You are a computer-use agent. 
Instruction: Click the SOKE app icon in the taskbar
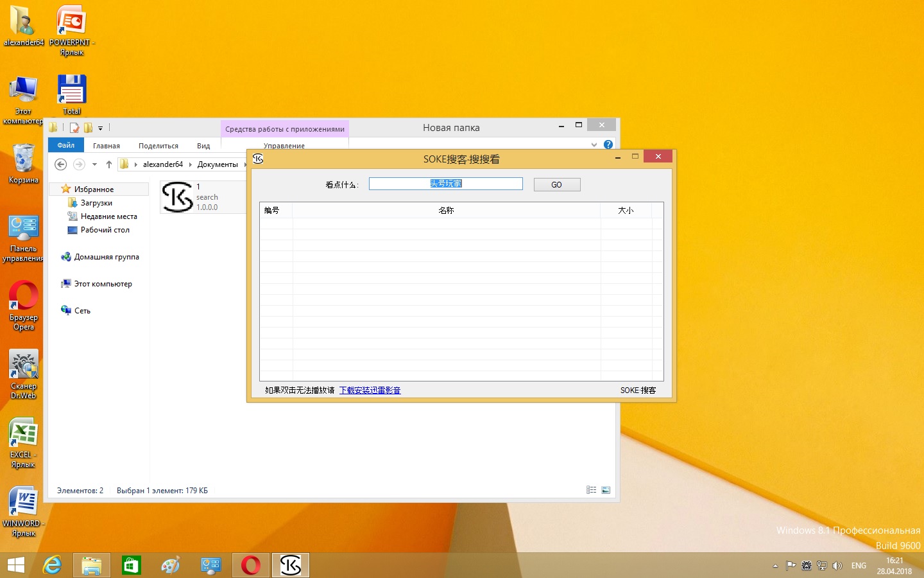[x=291, y=565]
